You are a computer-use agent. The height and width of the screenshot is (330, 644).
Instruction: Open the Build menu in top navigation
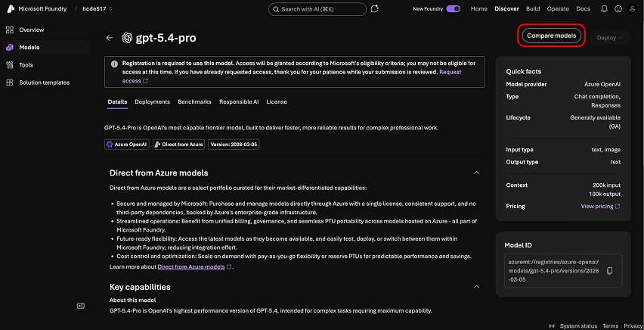tap(533, 9)
